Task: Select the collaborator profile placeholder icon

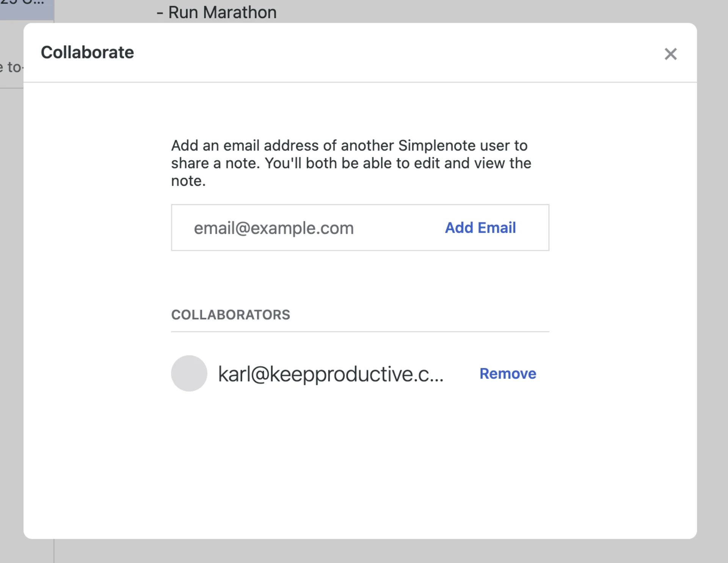Action: 189,373
